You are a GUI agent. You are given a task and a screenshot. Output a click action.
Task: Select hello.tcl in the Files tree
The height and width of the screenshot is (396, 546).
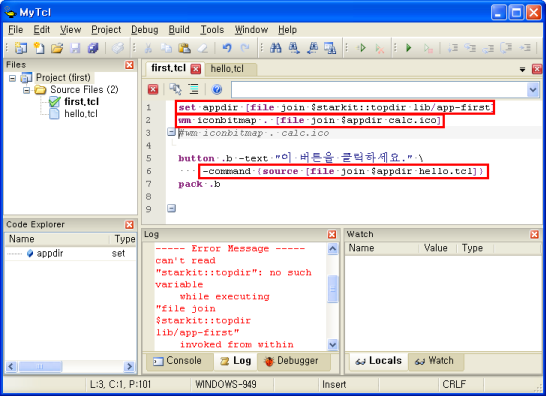(x=81, y=114)
